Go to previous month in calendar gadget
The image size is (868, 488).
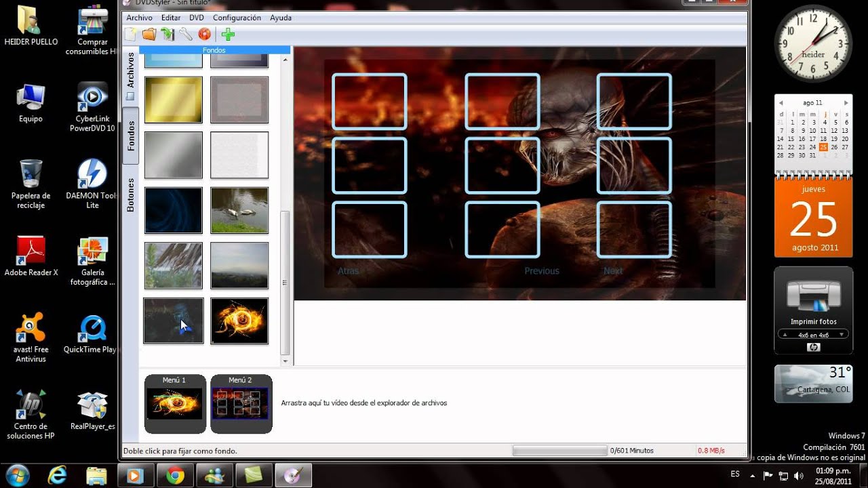(x=781, y=103)
